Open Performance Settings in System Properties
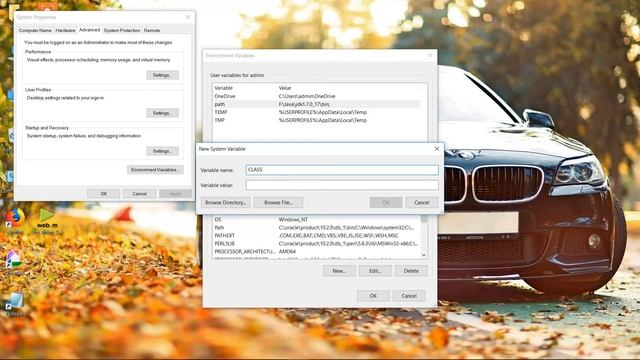The width and height of the screenshot is (640, 360). [162, 75]
